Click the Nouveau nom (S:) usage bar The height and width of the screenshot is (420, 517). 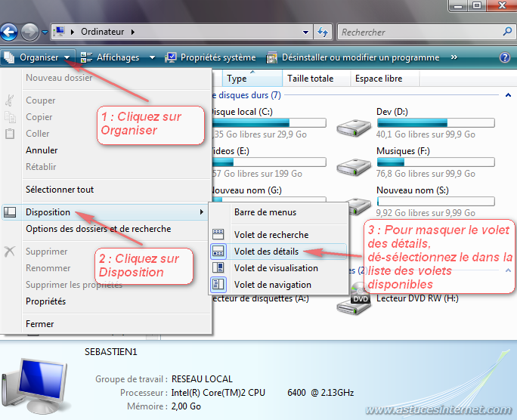[435, 201]
